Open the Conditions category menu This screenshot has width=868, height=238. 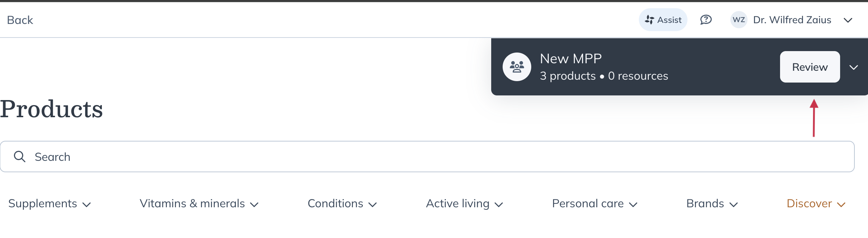click(x=342, y=204)
